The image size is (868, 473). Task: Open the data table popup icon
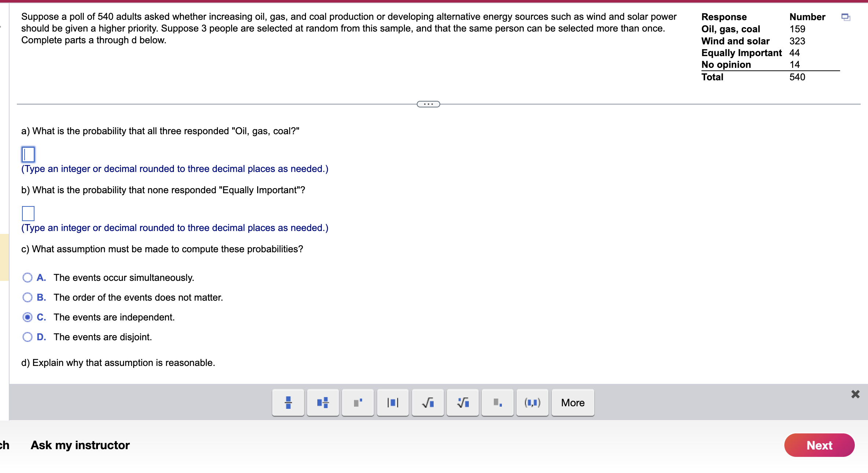coord(846,17)
